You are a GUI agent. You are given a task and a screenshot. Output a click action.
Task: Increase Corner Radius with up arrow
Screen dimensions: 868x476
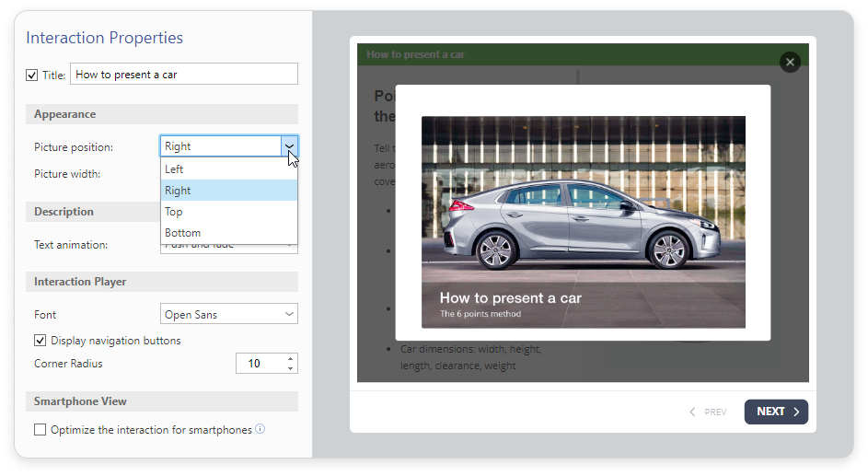[291, 359]
